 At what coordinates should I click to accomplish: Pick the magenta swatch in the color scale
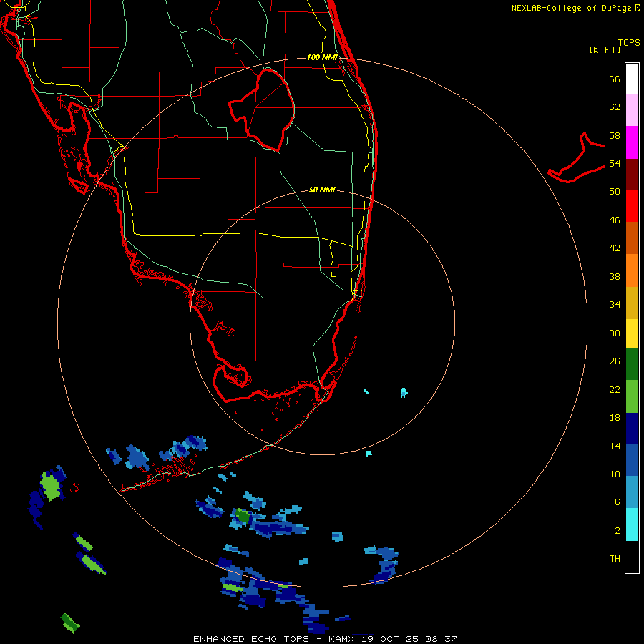point(632,142)
